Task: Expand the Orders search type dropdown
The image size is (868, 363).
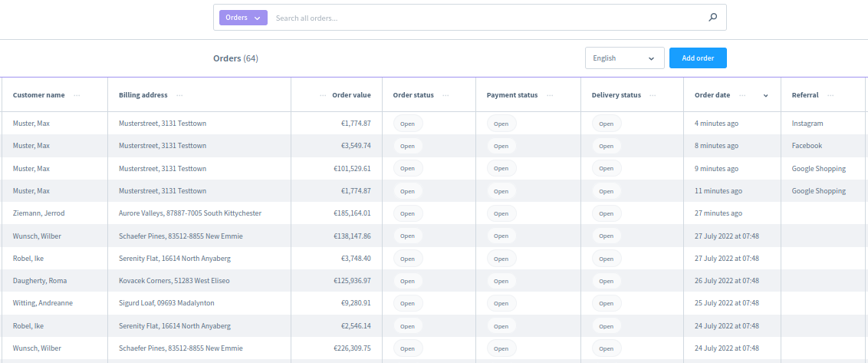Action: [x=243, y=18]
